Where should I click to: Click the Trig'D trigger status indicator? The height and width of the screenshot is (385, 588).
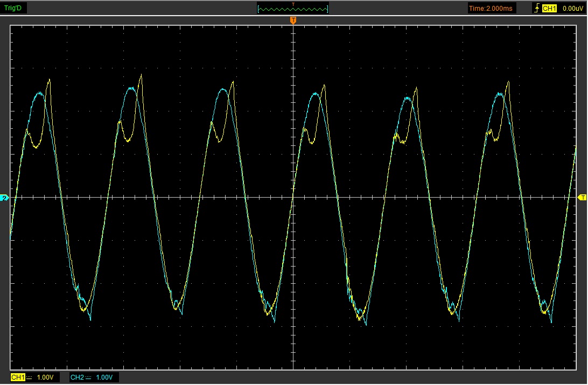click(x=13, y=8)
